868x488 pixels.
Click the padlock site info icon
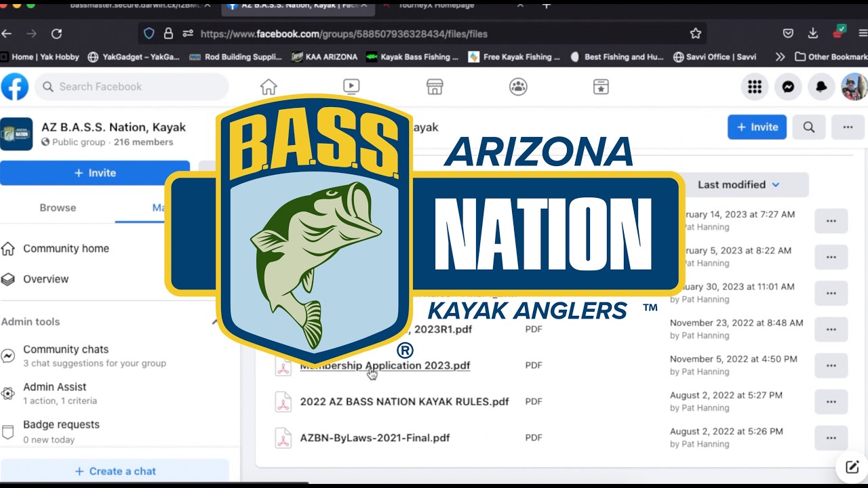(x=168, y=33)
